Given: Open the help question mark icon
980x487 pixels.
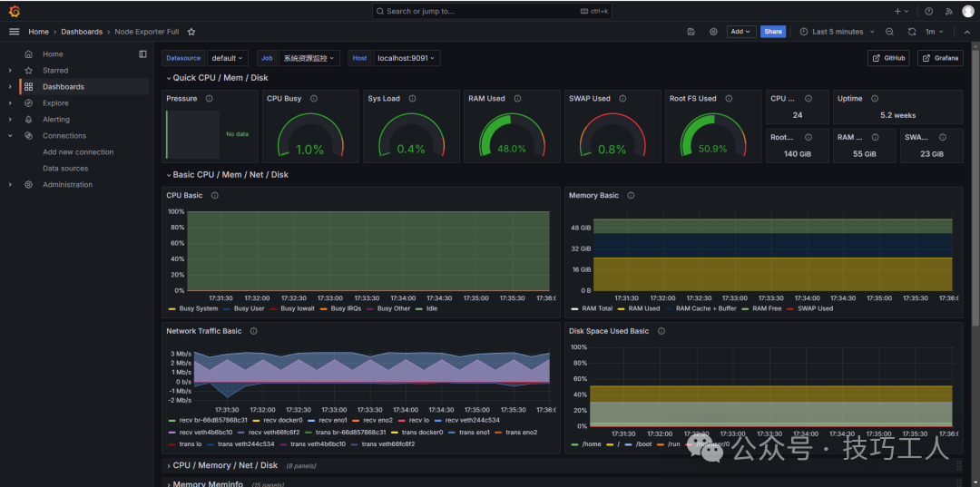Looking at the screenshot, I should 928,11.
